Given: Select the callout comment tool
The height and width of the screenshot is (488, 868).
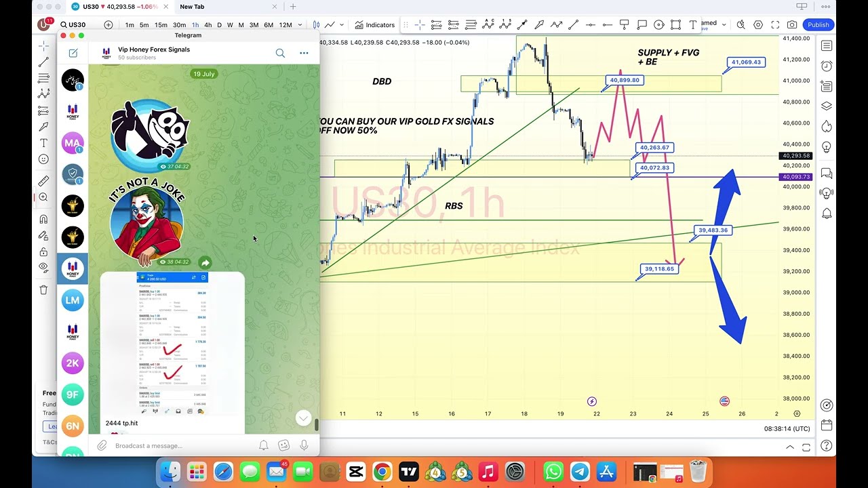Looking at the screenshot, I should [x=642, y=25].
